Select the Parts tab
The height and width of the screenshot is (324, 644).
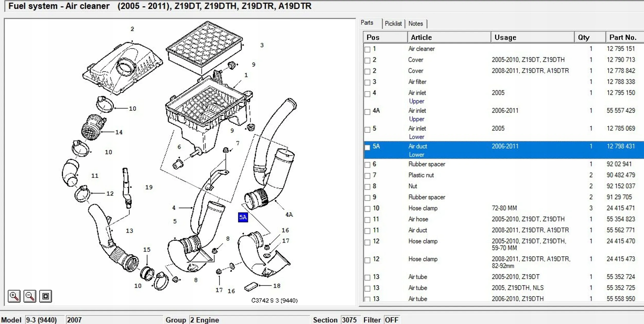(367, 23)
